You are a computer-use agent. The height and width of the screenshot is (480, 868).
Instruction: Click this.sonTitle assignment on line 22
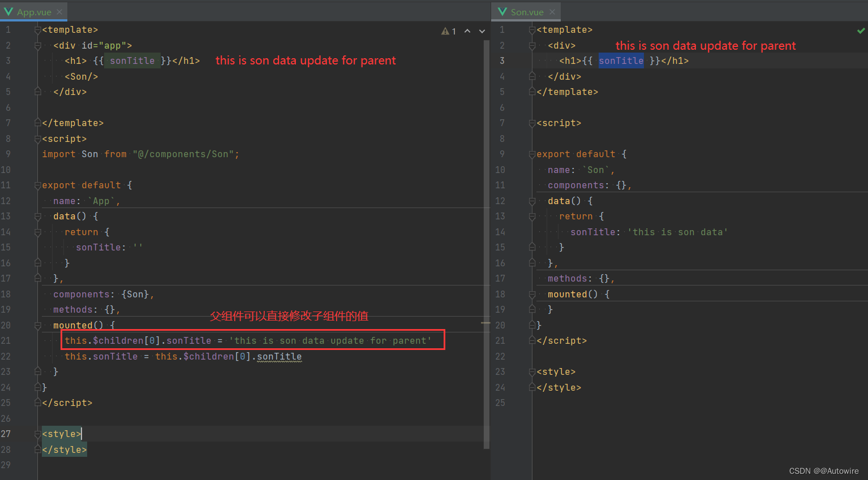101,356
